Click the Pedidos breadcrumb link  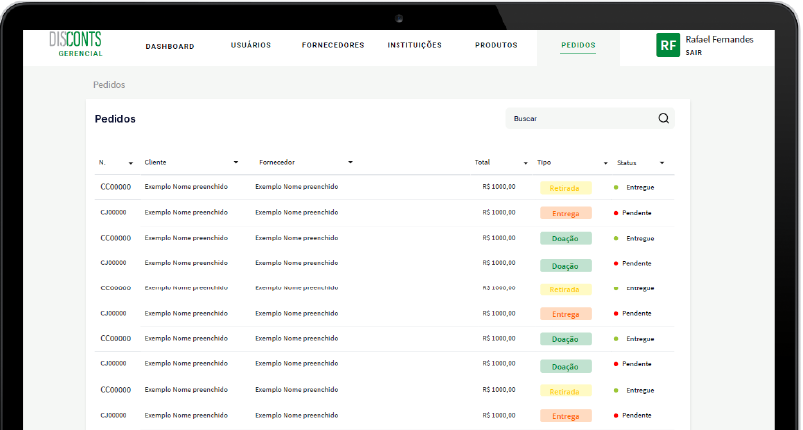tap(109, 85)
